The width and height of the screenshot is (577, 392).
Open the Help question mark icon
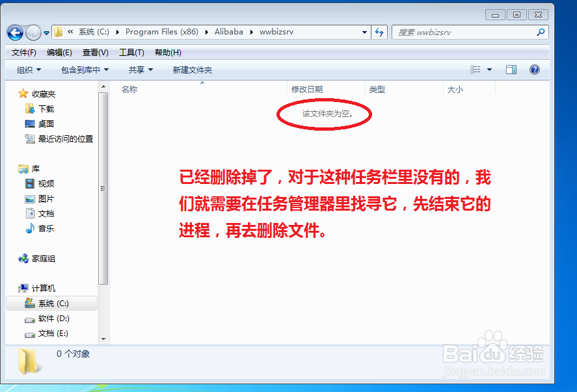(x=535, y=70)
